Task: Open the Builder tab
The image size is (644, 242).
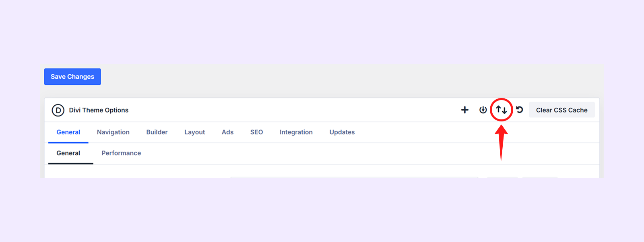Action: tap(157, 132)
